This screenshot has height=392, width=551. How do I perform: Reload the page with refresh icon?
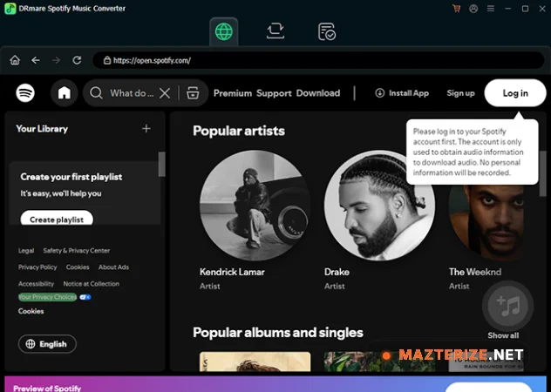pyautogui.click(x=77, y=60)
